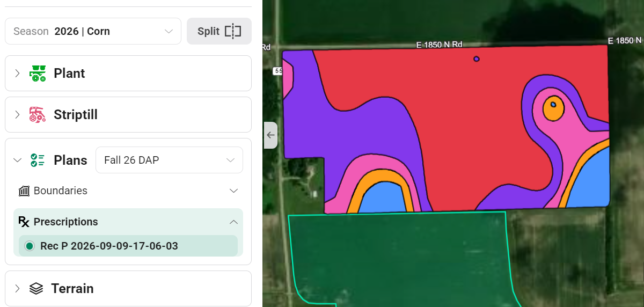Click the Rec P 2026-09-09-17-06-03 prescription name

(x=109, y=246)
